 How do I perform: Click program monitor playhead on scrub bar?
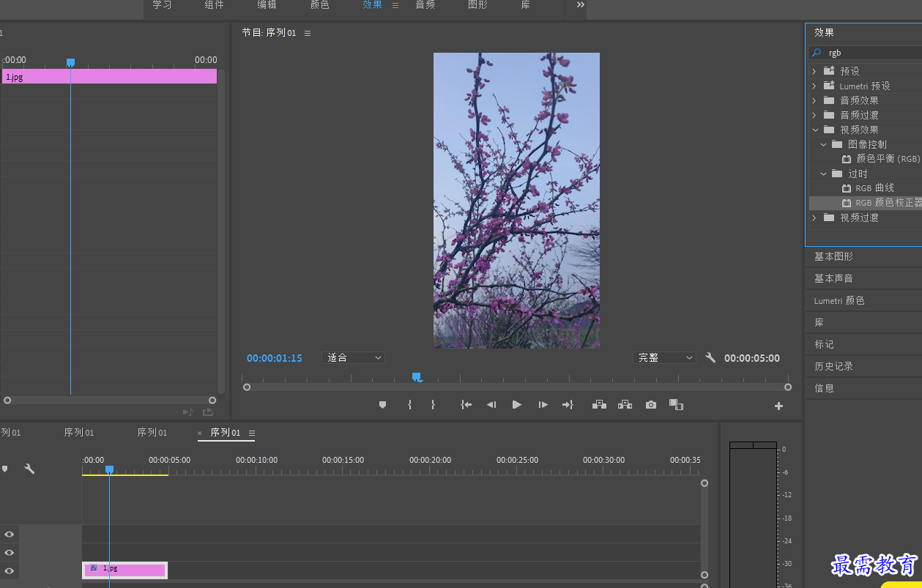click(416, 377)
